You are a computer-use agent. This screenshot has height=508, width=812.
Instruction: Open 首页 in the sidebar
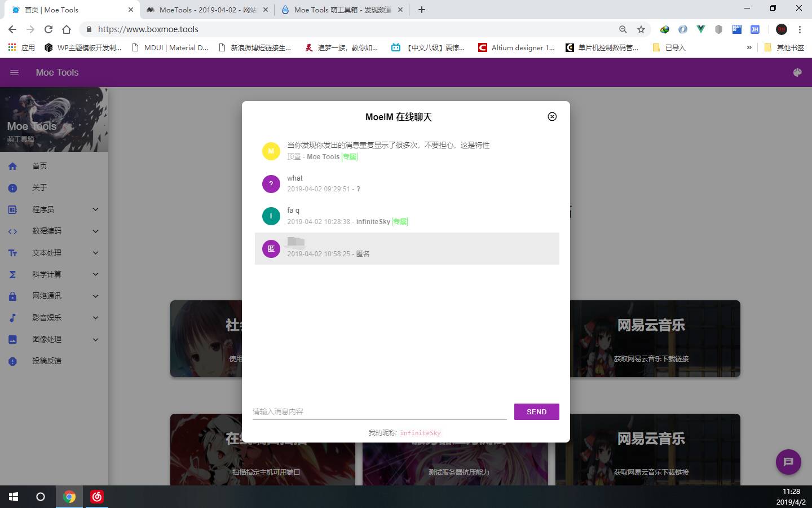click(39, 166)
